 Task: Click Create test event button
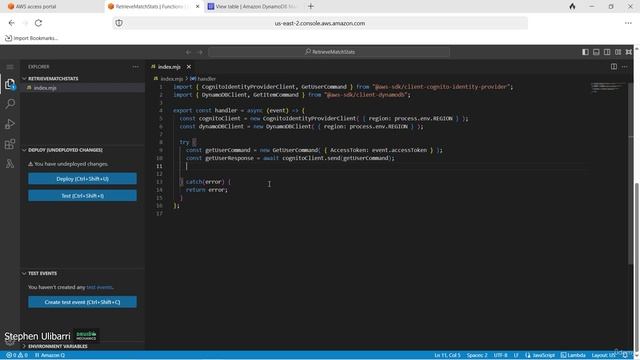(82, 302)
